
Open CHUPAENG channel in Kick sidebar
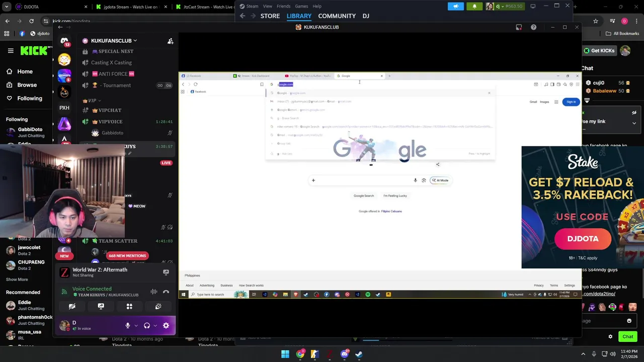coord(26,265)
